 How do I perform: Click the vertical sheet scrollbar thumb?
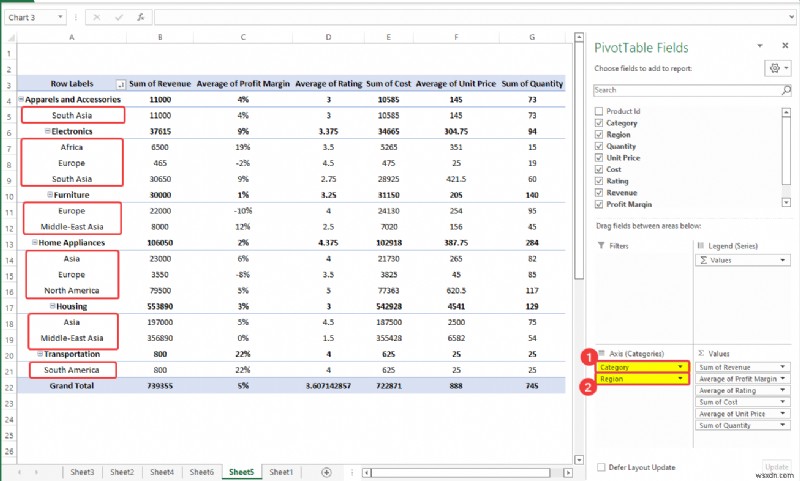pyautogui.click(x=579, y=161)
